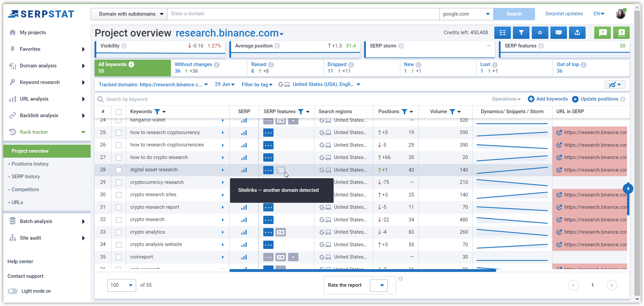Image resolution: width=644 pixels, height=306 pixels.
Task: Open the user profile avatar
Action: click(x=621, y=14)
